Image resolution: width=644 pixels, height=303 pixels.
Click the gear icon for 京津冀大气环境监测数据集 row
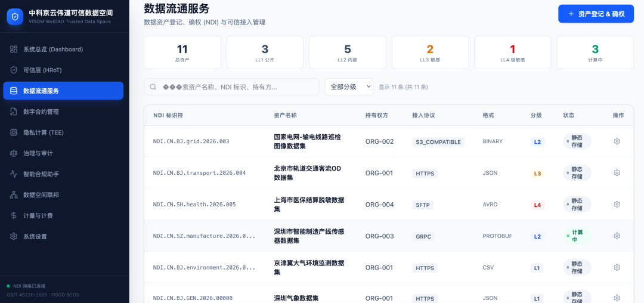point(617,267)
